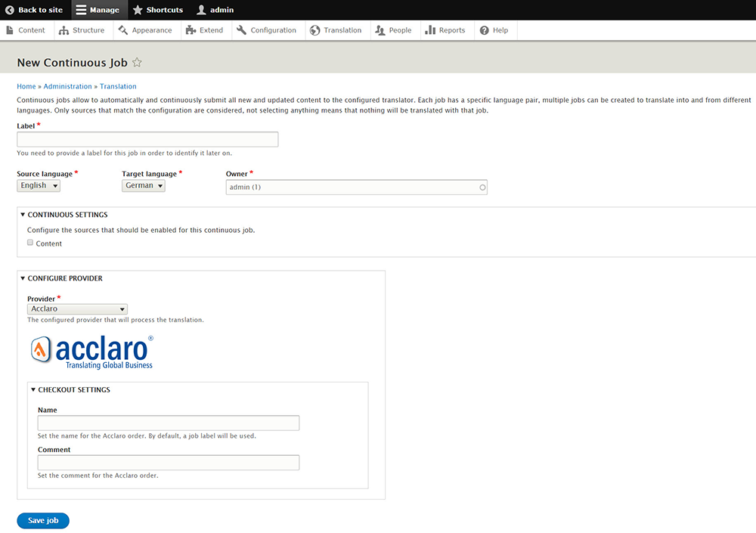
Task: Open the Source language dropdown
Action: pyautogui.click(x=38, y=185)
